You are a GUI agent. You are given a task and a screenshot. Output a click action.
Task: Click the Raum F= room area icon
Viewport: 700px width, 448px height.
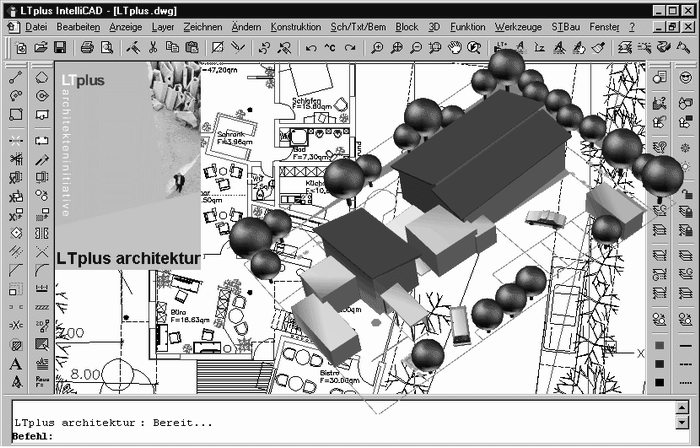pyautogui.click(x=42, y=382)
